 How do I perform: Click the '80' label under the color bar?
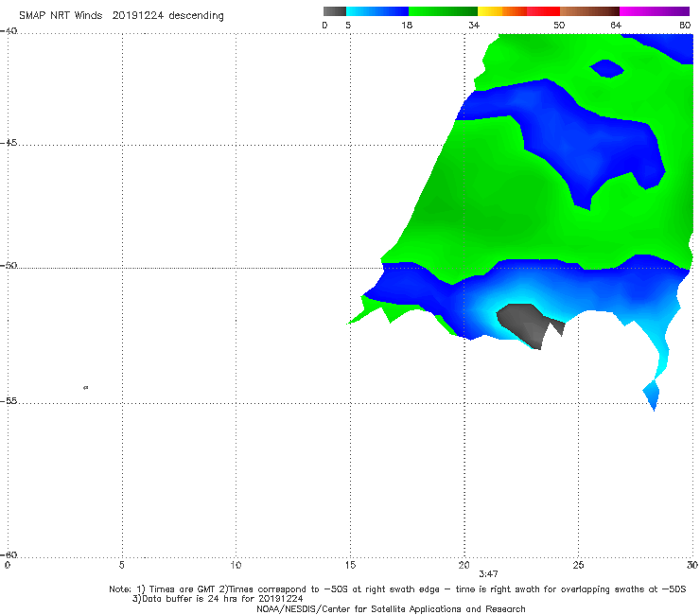(685, 26)
